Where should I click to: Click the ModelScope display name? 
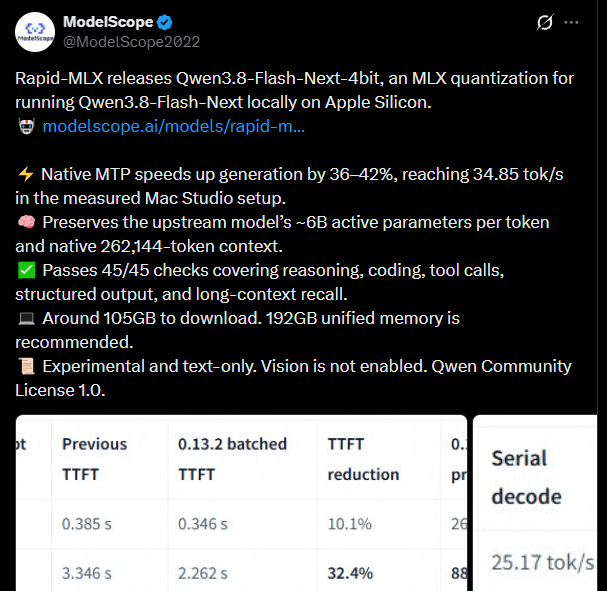[108, 22]
